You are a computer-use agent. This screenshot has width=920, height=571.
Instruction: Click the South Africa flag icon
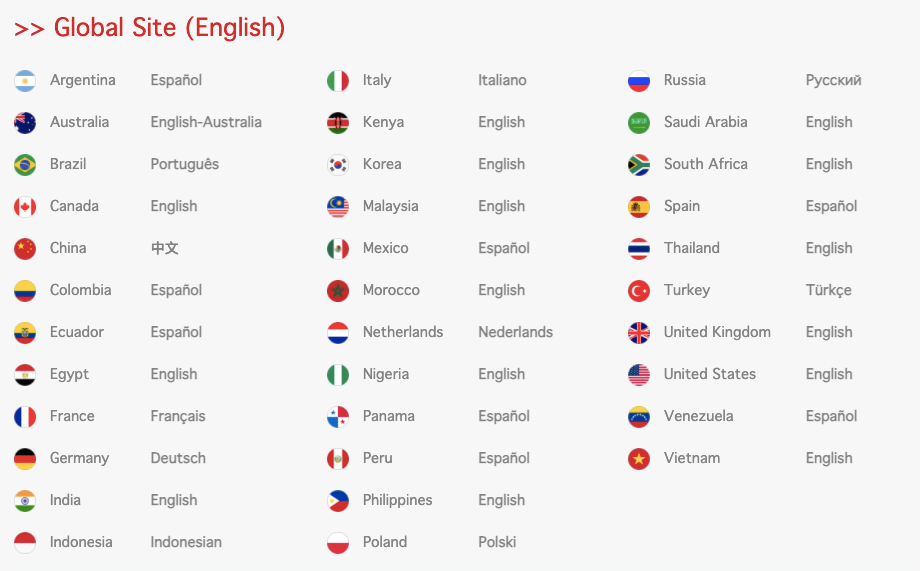pyautogui.click(x=639, y=165)
